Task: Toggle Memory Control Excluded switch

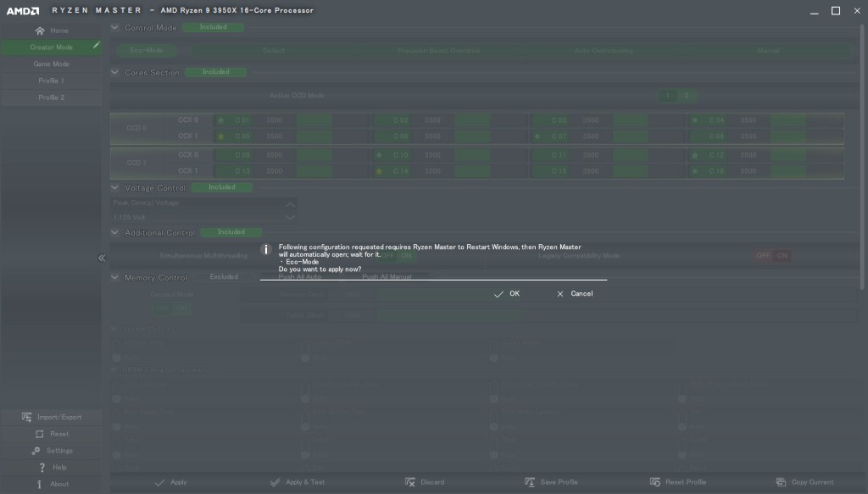Action: click(x=224, y=276)
